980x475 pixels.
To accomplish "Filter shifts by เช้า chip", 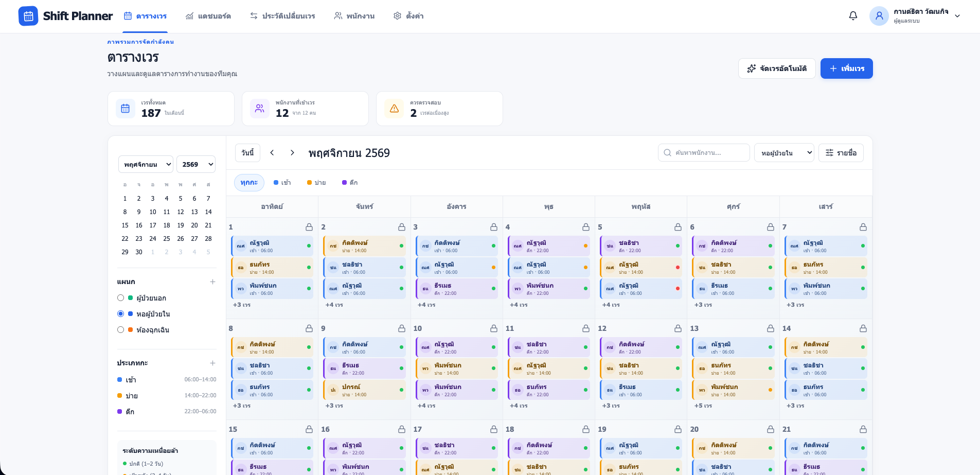I will click(x=282, y=183).
